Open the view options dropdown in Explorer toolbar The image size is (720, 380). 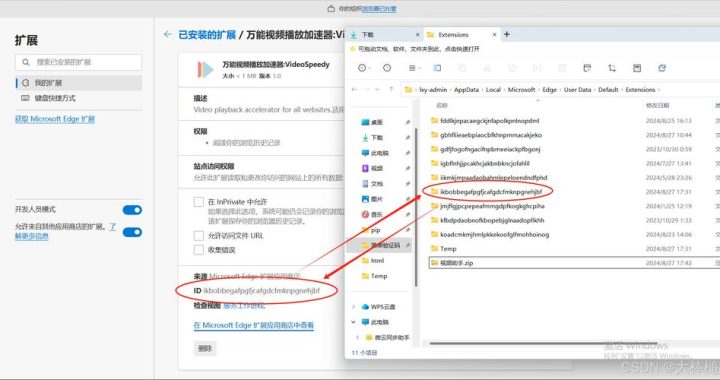click(415, 68)
